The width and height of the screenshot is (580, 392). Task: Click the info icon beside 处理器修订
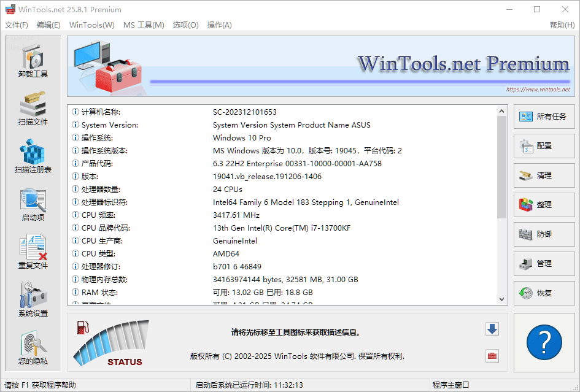click(x=75, y=266)
